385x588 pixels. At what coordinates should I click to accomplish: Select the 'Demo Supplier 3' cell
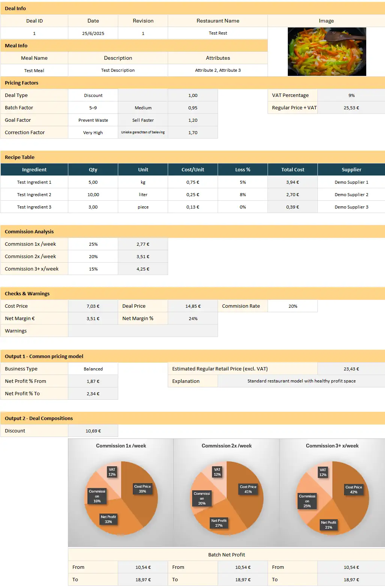pos(351,207)
